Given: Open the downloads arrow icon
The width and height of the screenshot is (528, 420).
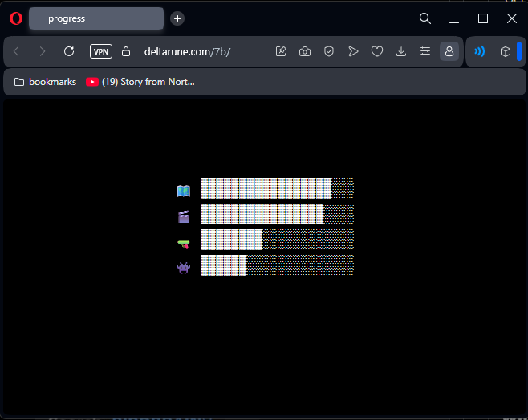Looking at the screenshot, I should click(x=401, y=51).
